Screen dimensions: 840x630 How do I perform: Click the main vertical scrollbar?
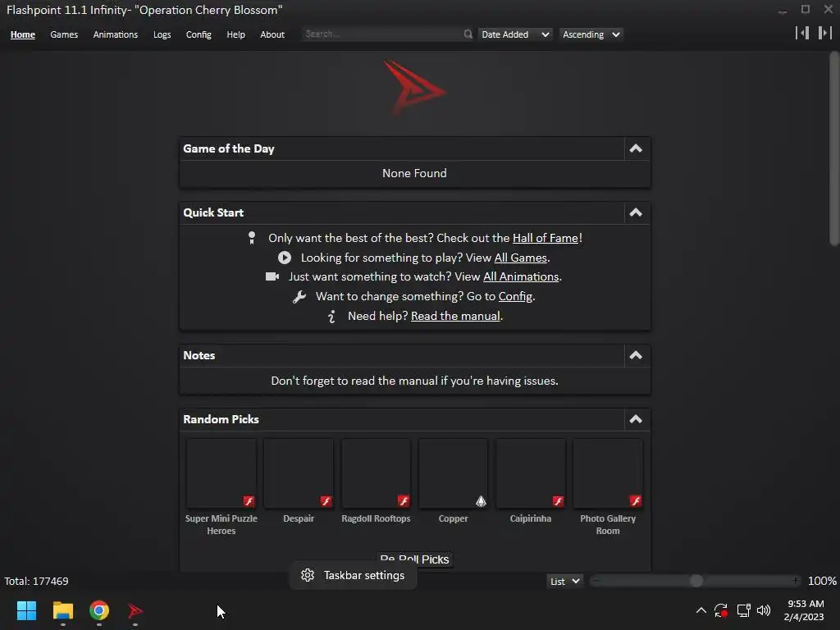(833, 148)
